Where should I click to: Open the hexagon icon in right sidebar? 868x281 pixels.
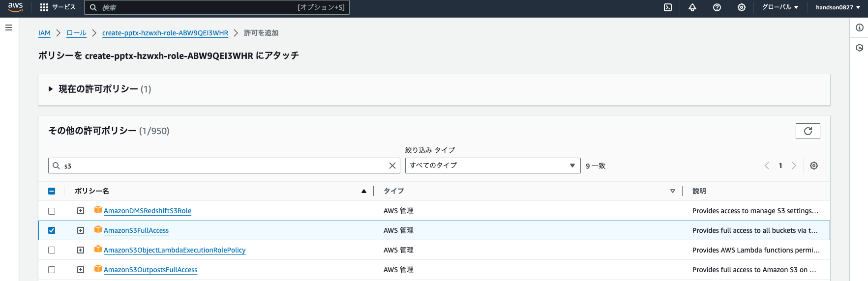pyautogui.click(x=860, y=48)
